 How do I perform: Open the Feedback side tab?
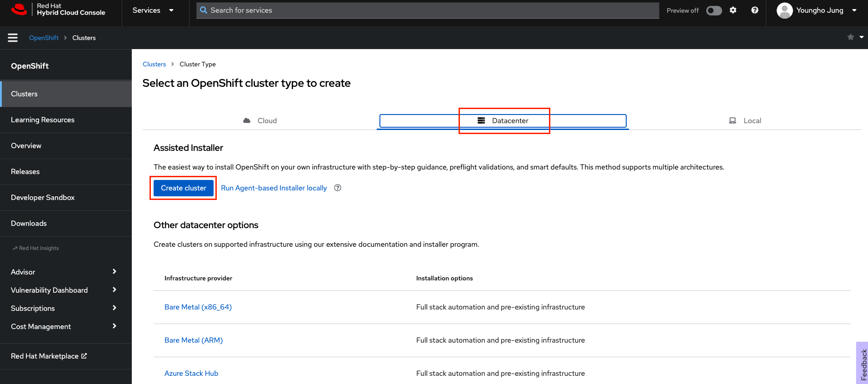[863, 363]
